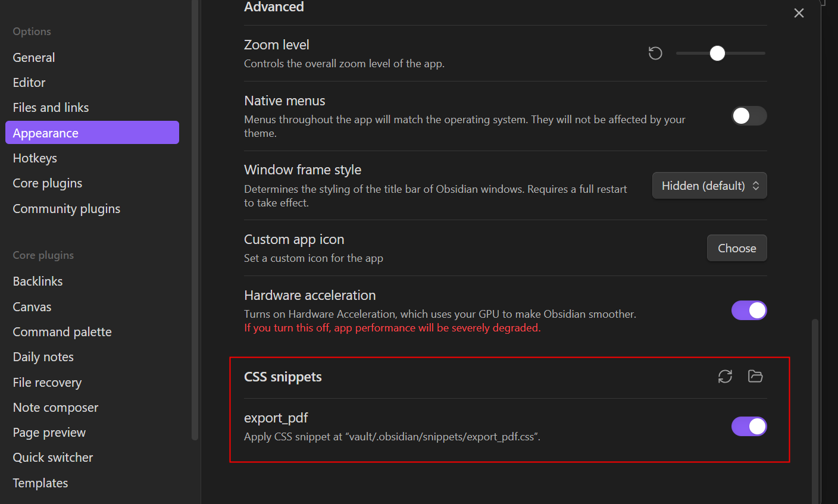Image resolution: width=838 pixels, height=504 pixels.
Task: Click the settings content scrollbar
Action: (815, 411)
